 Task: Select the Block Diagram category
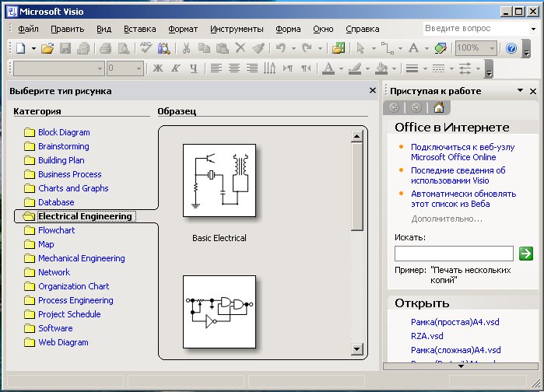58,132
